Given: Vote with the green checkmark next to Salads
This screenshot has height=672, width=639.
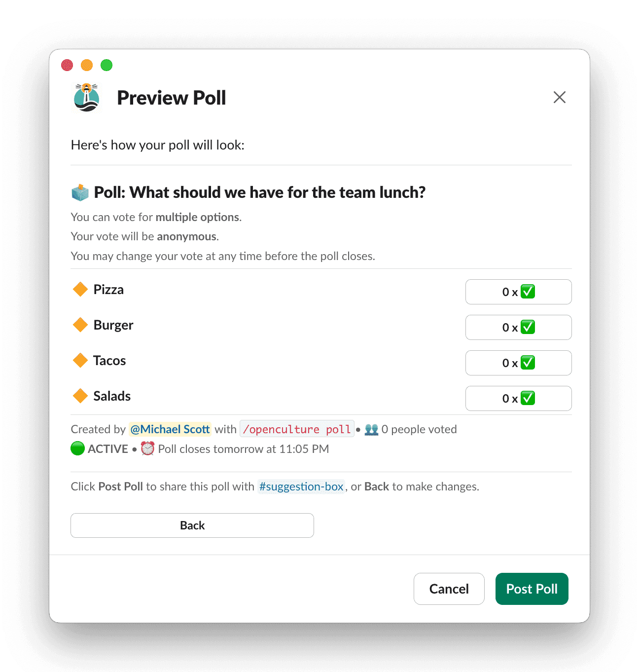Looking at the screenshot, I should [x=528, y=398].
